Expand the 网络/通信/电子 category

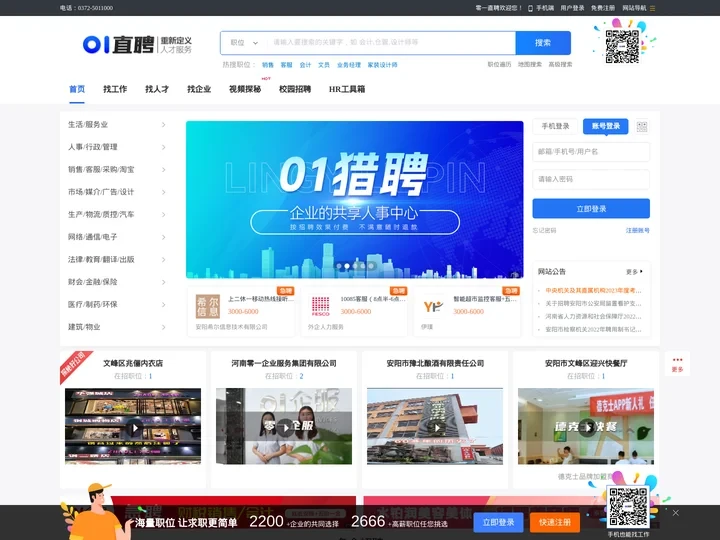pos(163,237)
